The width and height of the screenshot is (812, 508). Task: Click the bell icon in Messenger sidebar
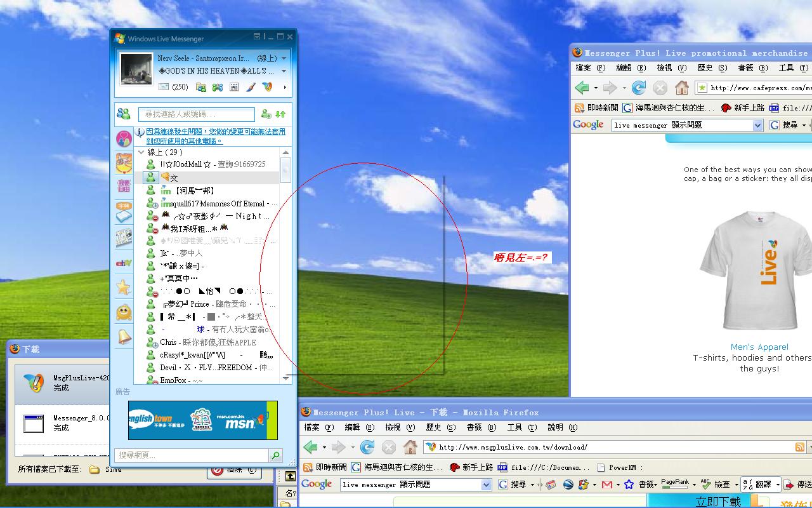[124, 337]
